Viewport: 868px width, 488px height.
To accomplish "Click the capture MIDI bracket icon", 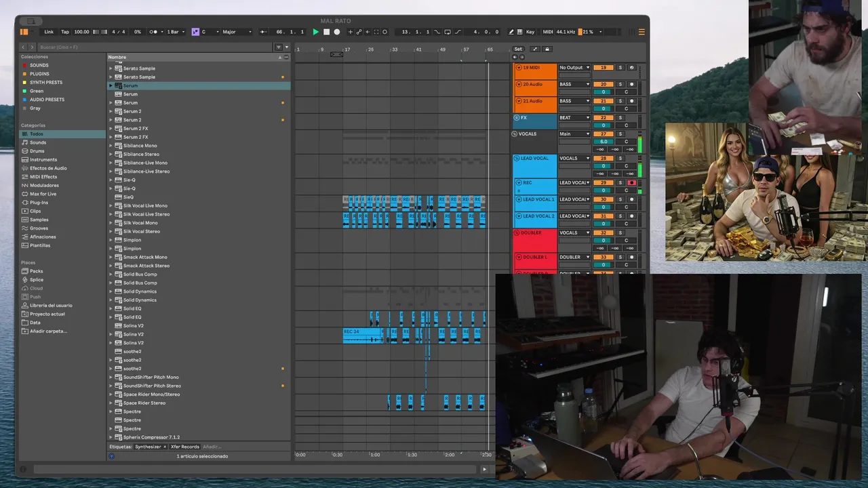I will click(376, 32).
